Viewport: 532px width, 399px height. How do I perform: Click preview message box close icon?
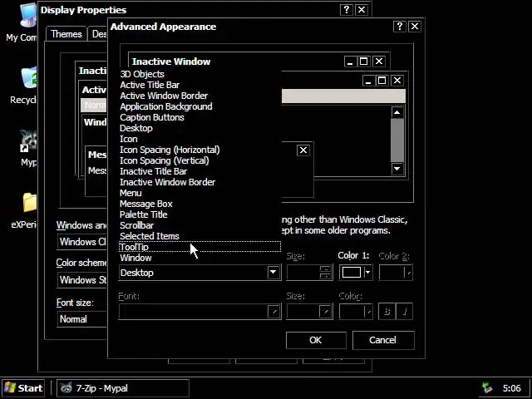pos(303,150)
